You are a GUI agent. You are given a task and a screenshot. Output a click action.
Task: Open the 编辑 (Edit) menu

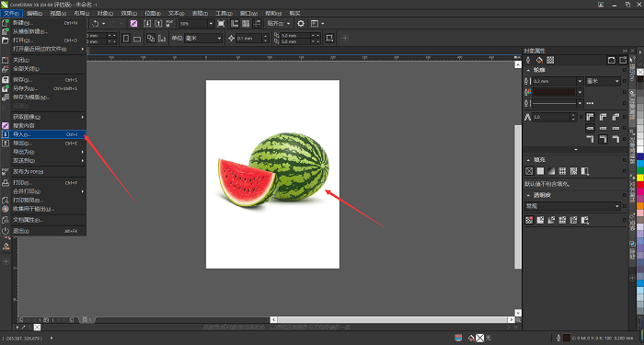tap(34, 13)
